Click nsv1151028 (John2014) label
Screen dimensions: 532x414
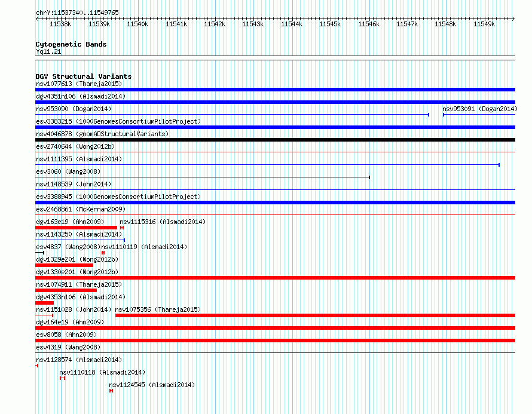[74, 309]
